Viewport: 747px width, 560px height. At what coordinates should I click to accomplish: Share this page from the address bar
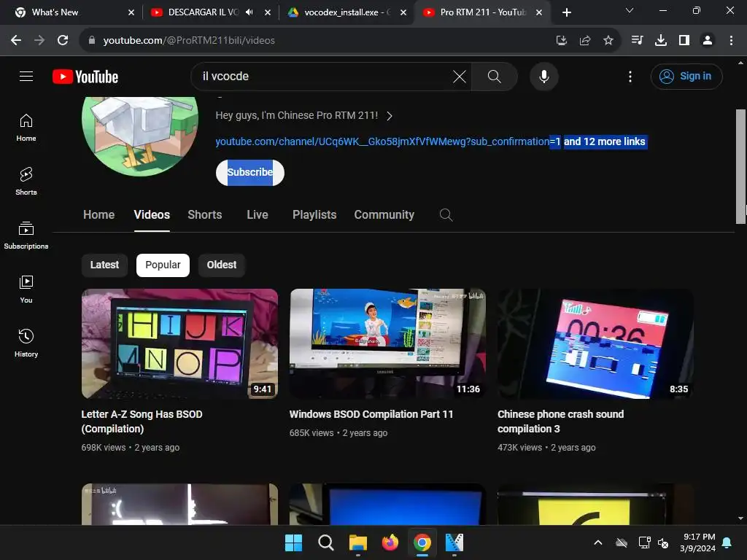(584, 41)
